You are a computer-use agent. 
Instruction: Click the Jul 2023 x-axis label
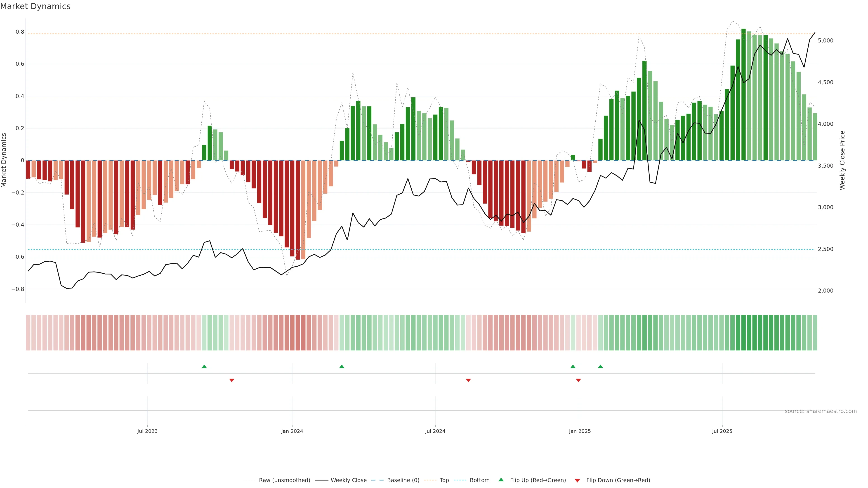(147, 431)
